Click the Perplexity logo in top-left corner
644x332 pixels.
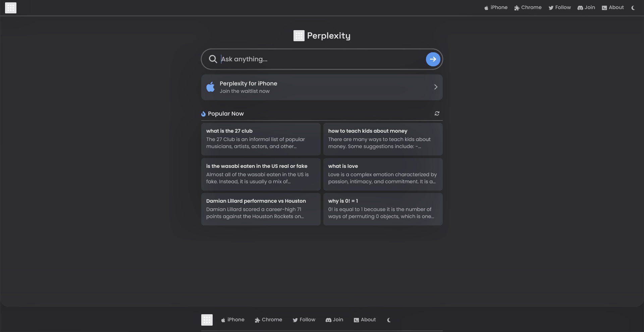(x=11, y=8)
